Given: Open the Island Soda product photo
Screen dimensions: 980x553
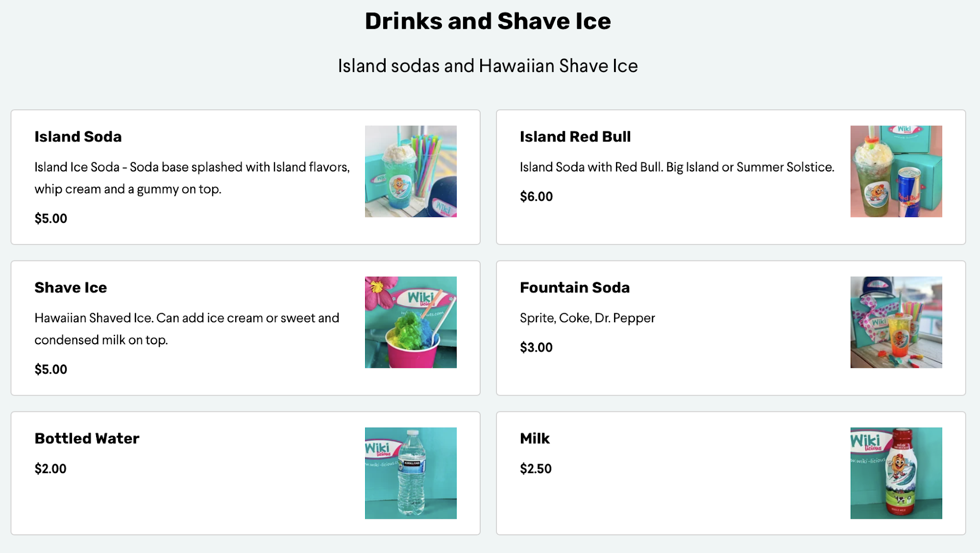Looking at the screenshot, I should pos(411,171).
